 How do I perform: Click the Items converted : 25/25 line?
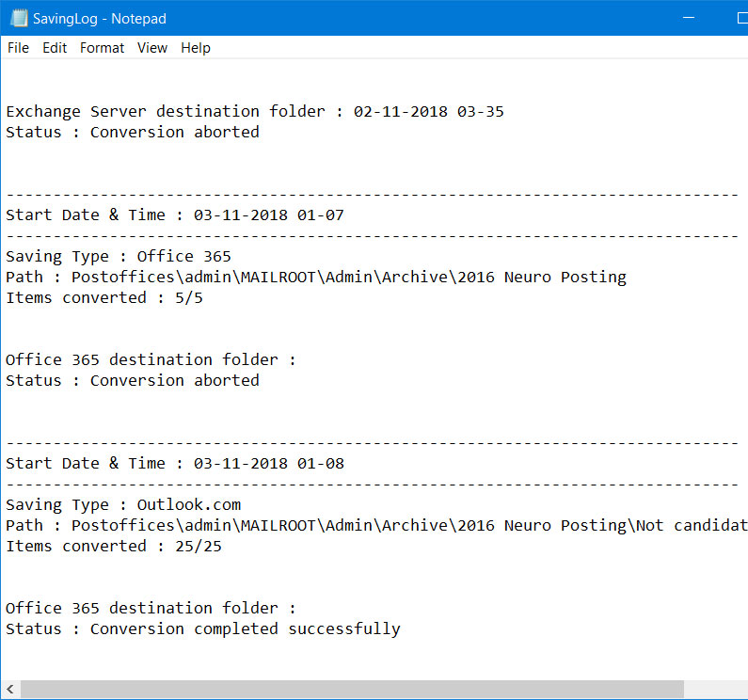pyautogui.click(x=113, y=547)
